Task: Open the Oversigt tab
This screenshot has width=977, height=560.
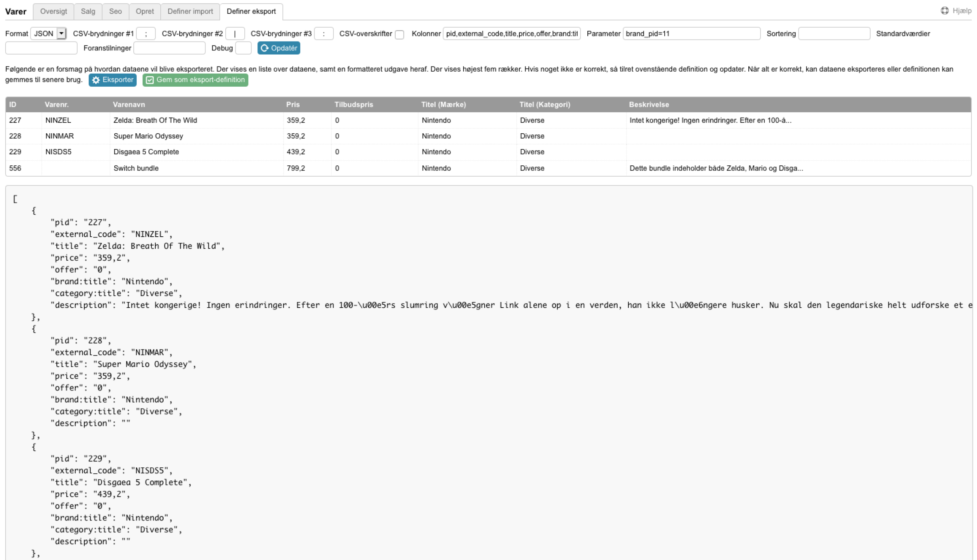Action: (x=53, y=12)
